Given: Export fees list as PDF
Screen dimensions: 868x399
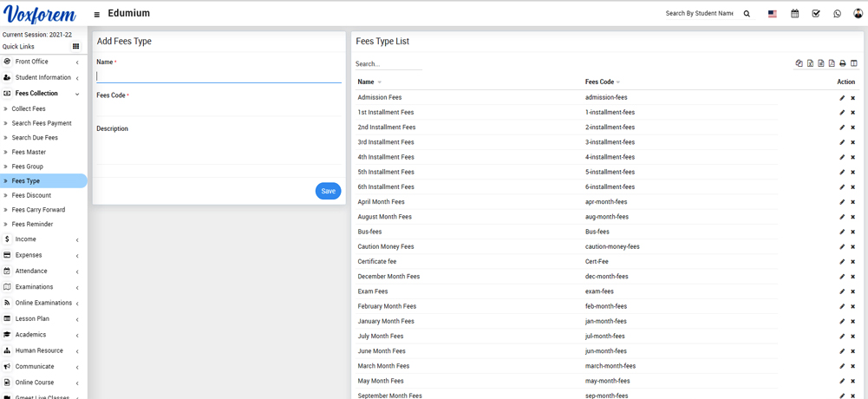Looking at the screenshot, I should pos(832,63).
